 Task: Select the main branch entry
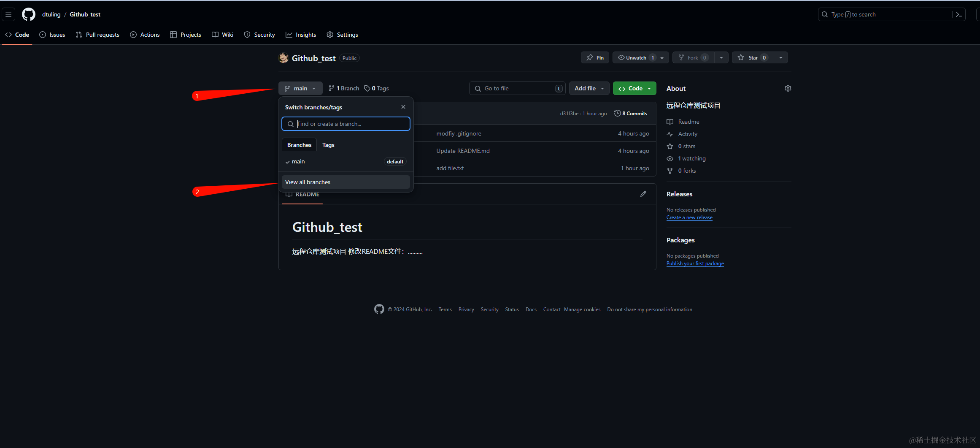tap(346, 161)
